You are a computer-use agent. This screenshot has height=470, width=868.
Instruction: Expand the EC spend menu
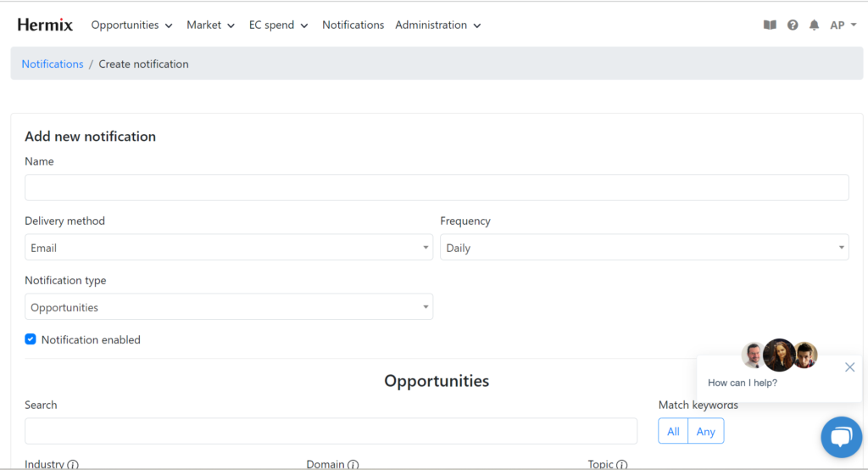278,25
